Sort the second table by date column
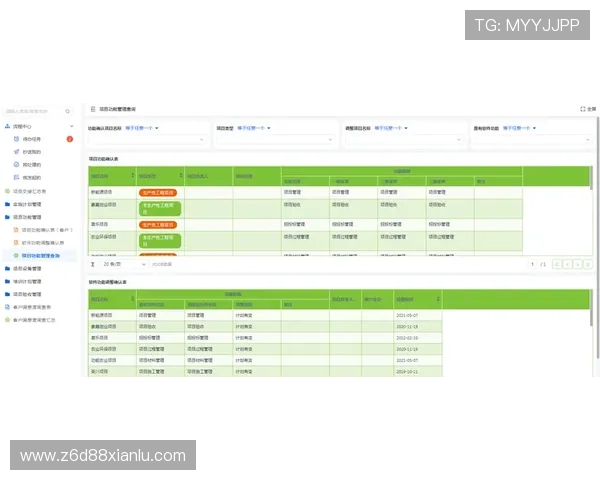This screenshot has height=480, width=600. coord(438,299)
